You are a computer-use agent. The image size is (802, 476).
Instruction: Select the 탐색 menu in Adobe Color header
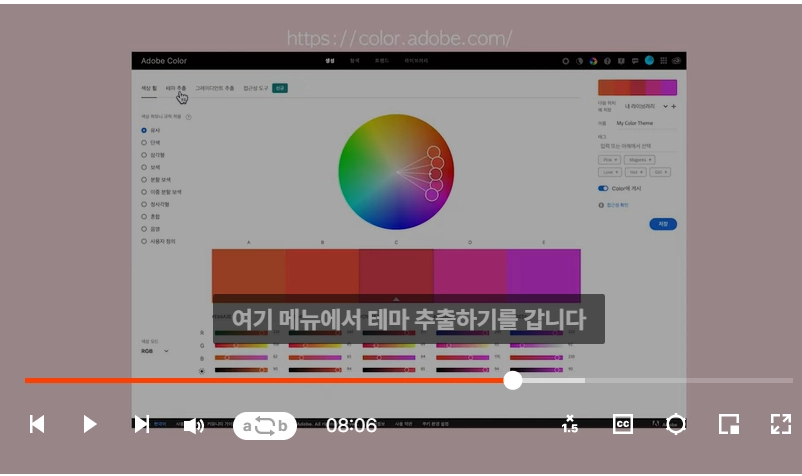(354, 60)
